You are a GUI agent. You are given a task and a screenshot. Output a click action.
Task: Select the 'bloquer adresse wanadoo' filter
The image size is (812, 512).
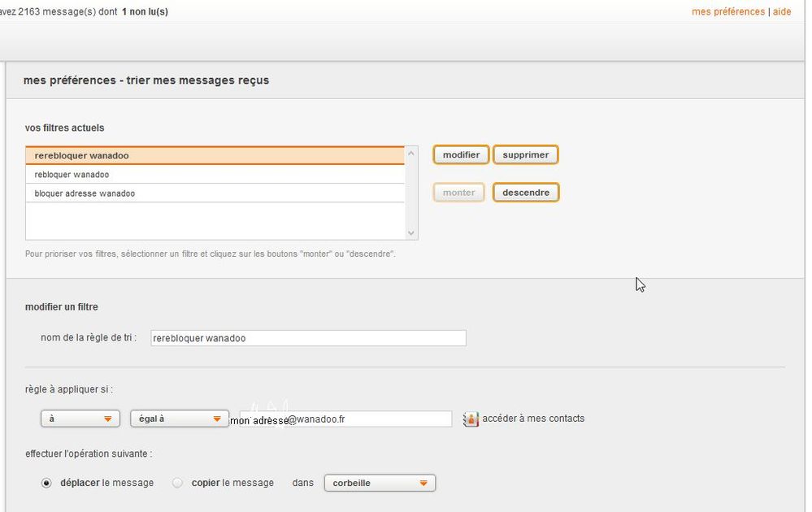point(215,193)
